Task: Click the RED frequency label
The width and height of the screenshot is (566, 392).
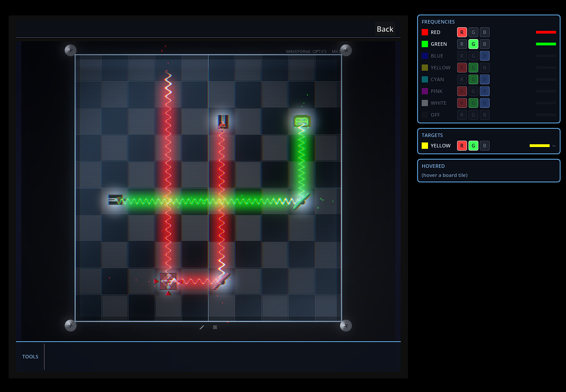Action: (x=436, y=32)
